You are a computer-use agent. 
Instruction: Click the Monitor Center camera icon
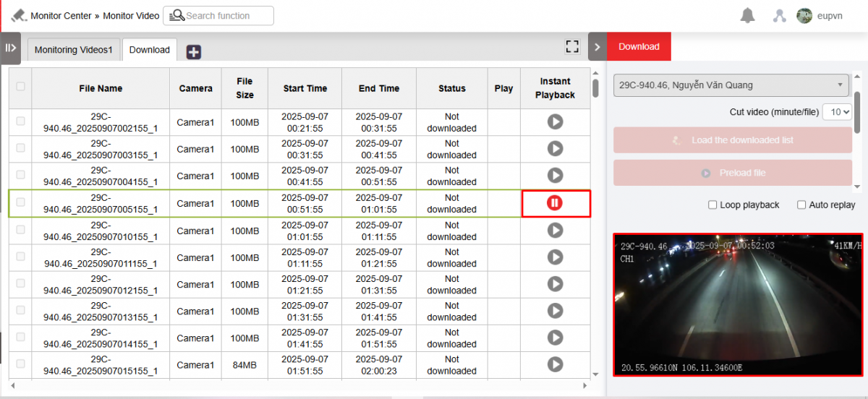click(19, 15)
